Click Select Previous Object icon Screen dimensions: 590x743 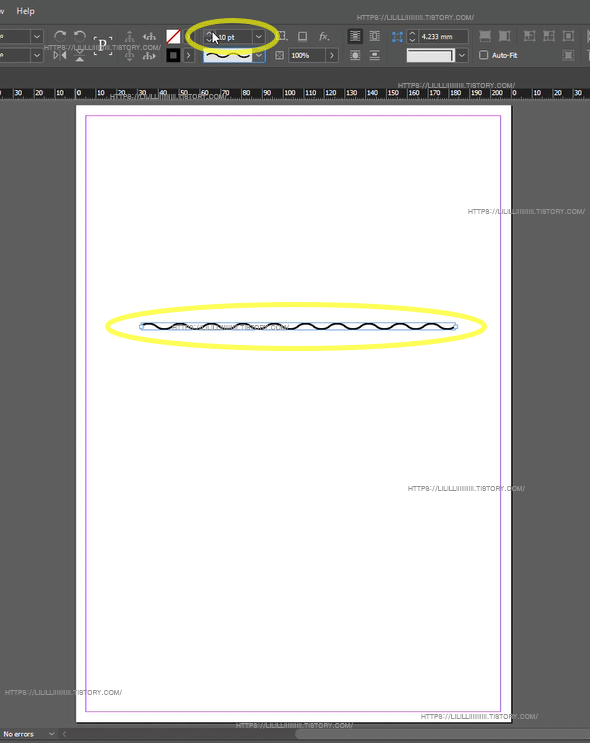coord(149,36)
